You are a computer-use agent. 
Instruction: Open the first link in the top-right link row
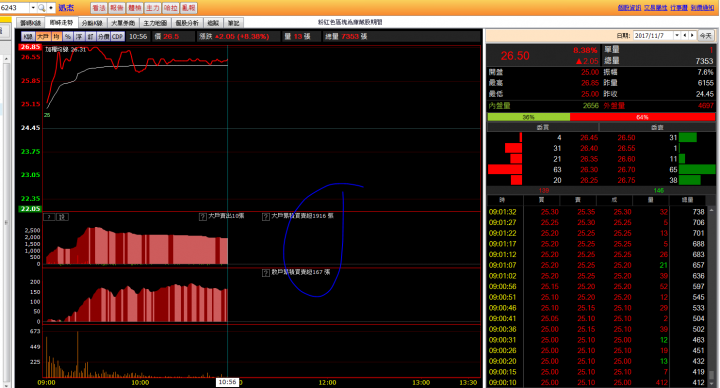[x=629, y=8]
